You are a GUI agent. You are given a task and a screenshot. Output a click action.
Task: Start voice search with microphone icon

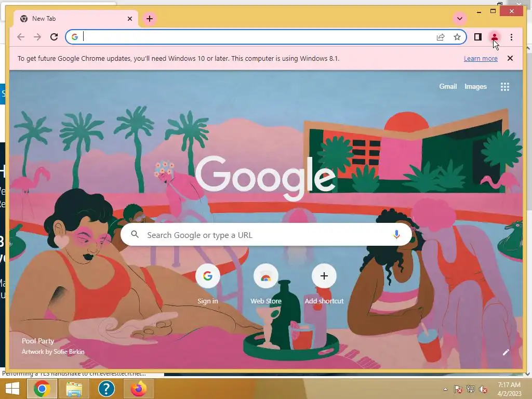(x=396, y=234)
